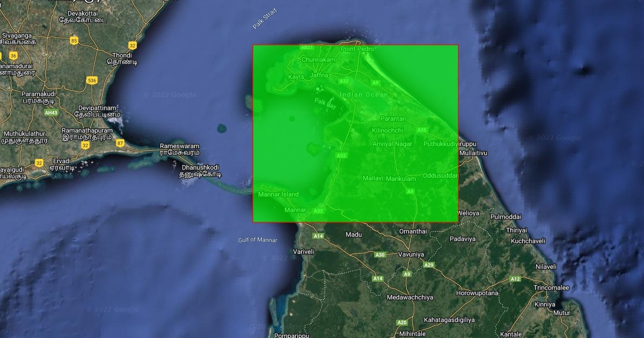The width and height of the screenshot is (644, 338).
Task: Select the A30 road shield near Vavuniya
Action: click(x=380, y=254)
